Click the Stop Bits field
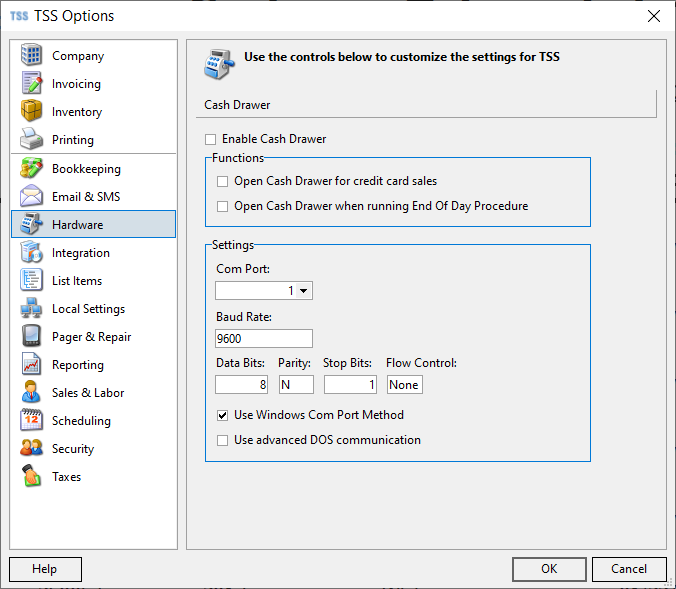Screen dimensions: 676x589 pos(351,385)
